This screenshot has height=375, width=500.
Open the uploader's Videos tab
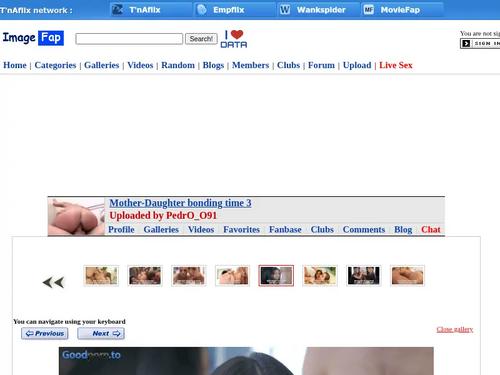(201, 230)
